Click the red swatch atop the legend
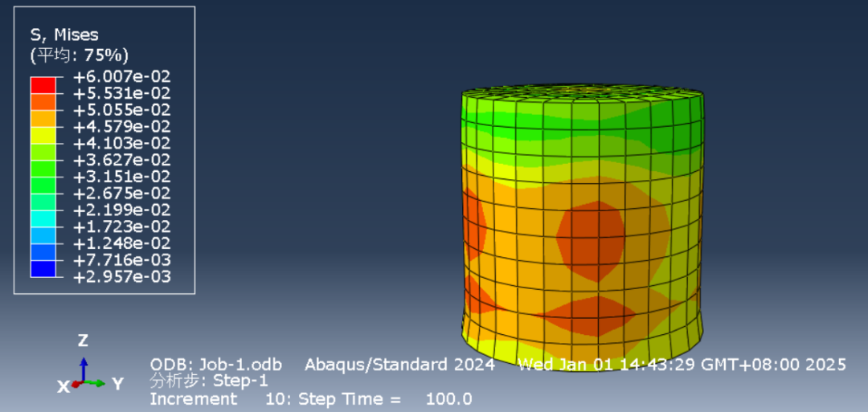The width and height of the screenshot is (868, 412). 43,85
